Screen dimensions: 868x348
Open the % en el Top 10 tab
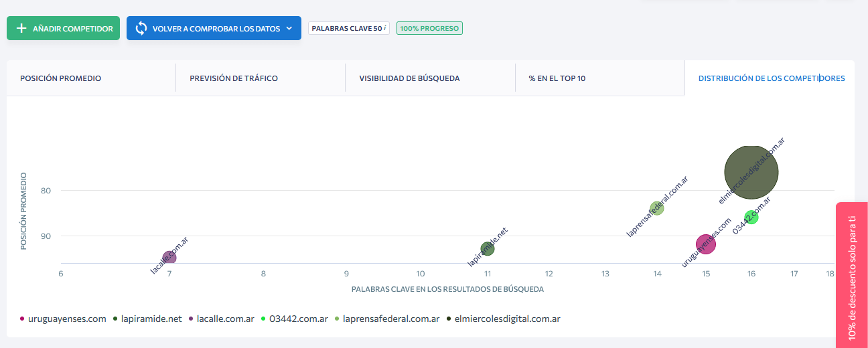coord(557,78)
